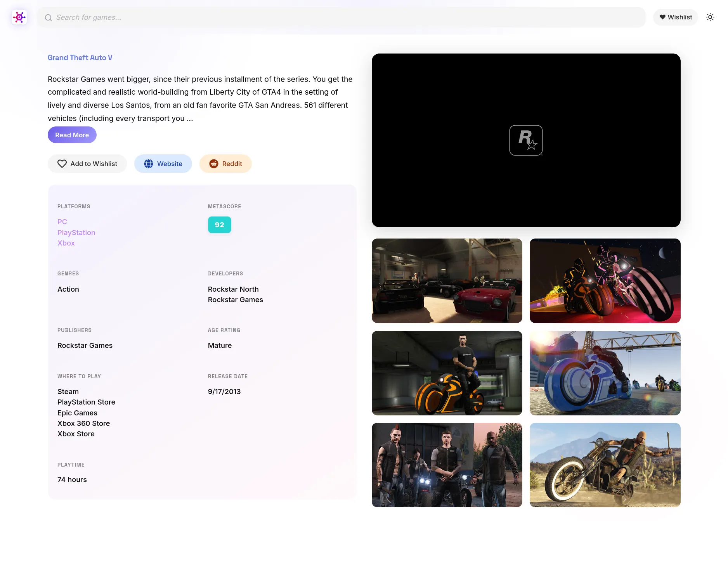Select the PC platform link

[62, 222]
